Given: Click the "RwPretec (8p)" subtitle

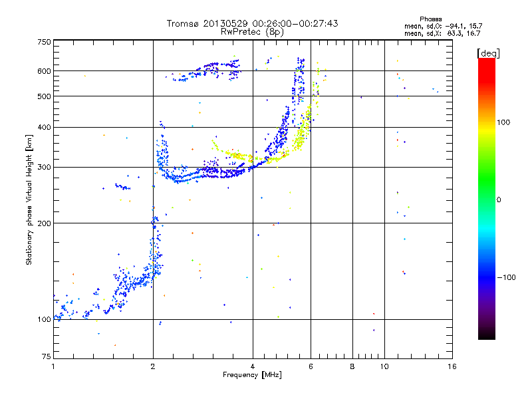Looking at the screenshot, I should click(x=252, y=32).
